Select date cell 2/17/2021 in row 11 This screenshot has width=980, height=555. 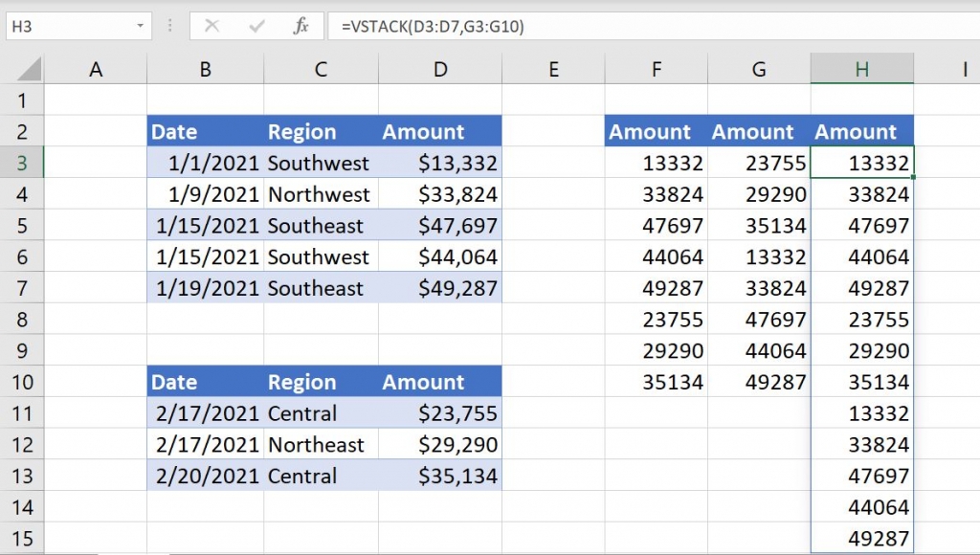[x=205, y=414]
